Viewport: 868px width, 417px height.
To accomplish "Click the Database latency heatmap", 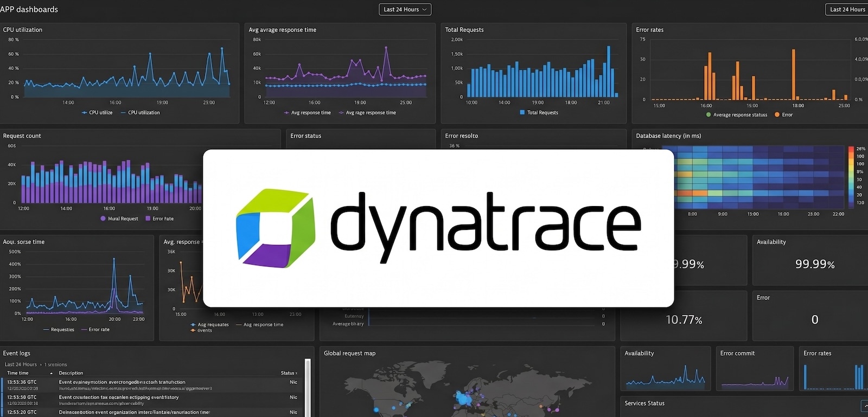I will pos(759,177).
